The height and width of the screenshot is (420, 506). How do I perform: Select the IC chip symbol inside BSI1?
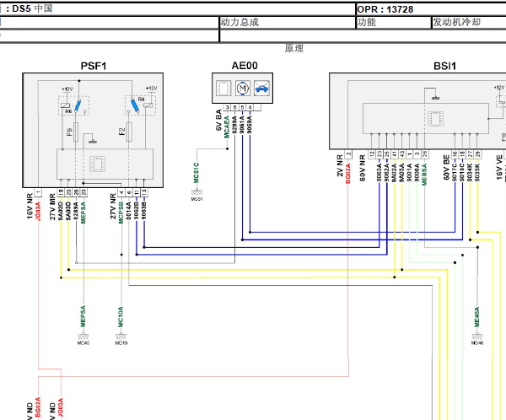[x=436, y=119]
